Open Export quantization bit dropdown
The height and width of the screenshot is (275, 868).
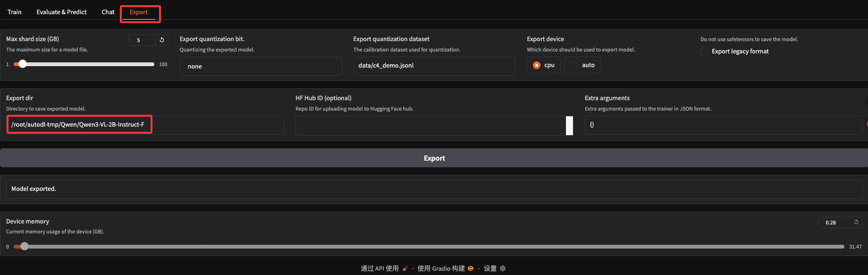(261, 66)
